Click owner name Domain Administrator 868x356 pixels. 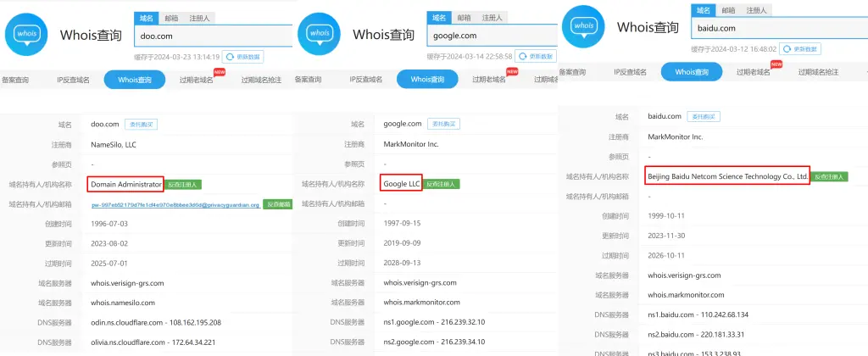coord(126,184)
